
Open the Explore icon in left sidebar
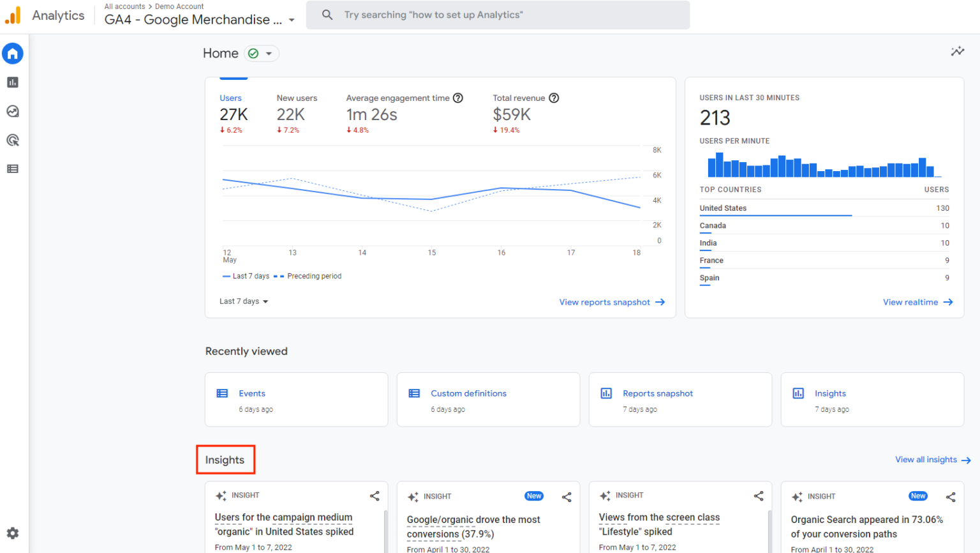[x=13, y=111]
